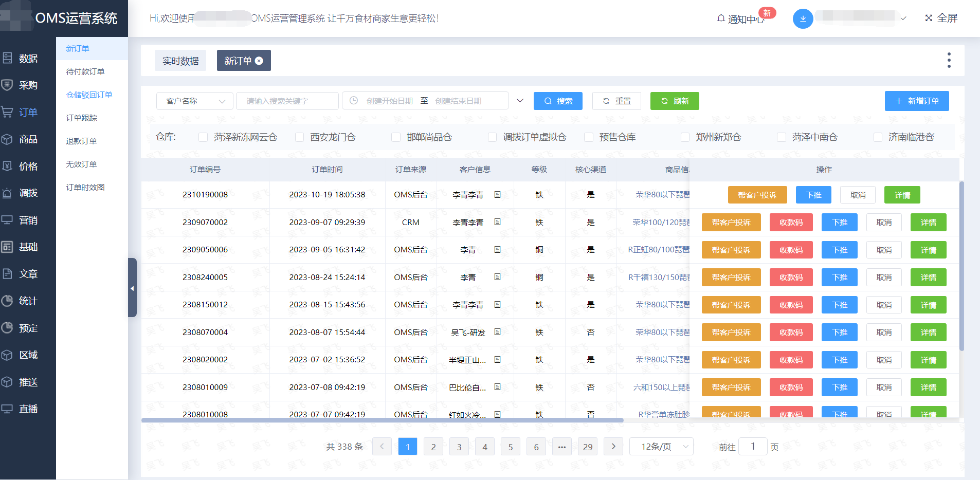Select the 订单跟踪 submenu item
This screenshot has width=980, height=480.
point(92,118)
